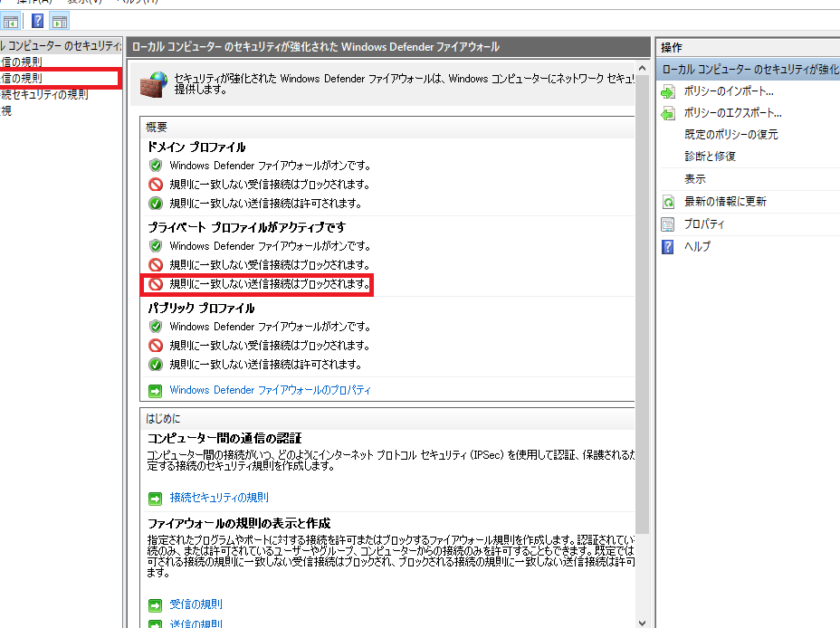Click the green export icon beside ポリシーのエクスポート

tap(668, 113)
